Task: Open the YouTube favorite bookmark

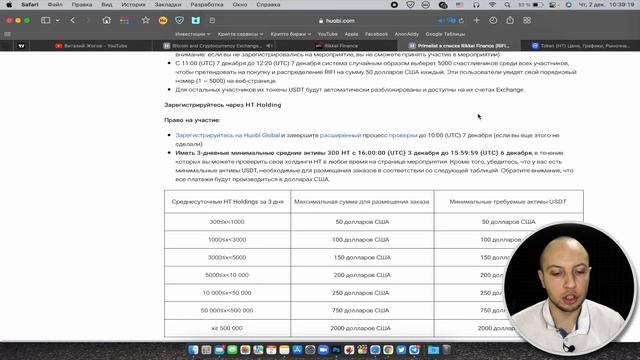Action: (327, 34)
